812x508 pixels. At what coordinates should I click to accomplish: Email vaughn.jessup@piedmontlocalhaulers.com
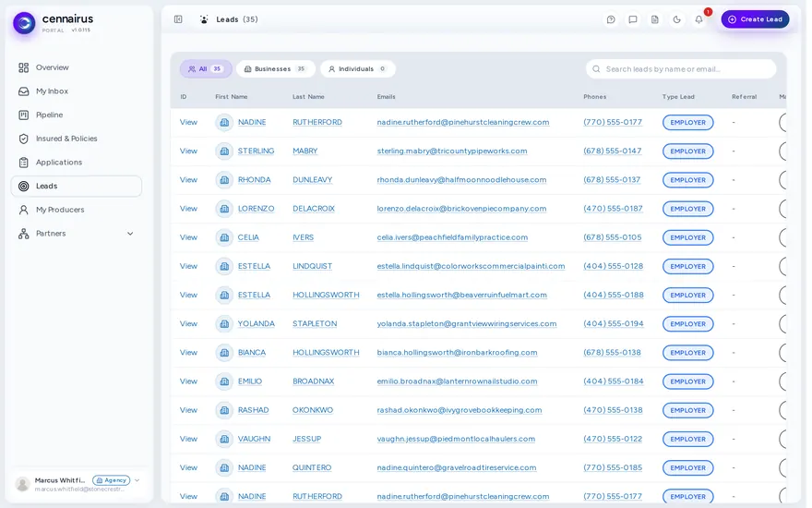pos(456,439)
